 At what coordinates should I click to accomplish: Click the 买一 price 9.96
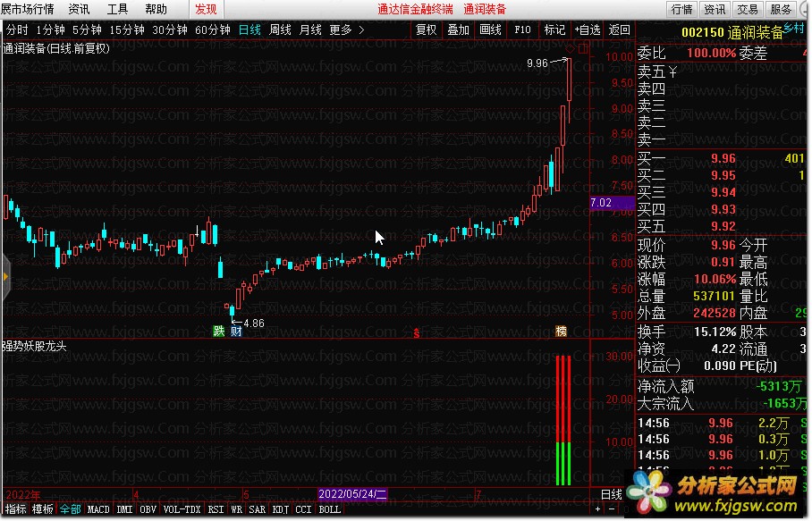[723, 158]
